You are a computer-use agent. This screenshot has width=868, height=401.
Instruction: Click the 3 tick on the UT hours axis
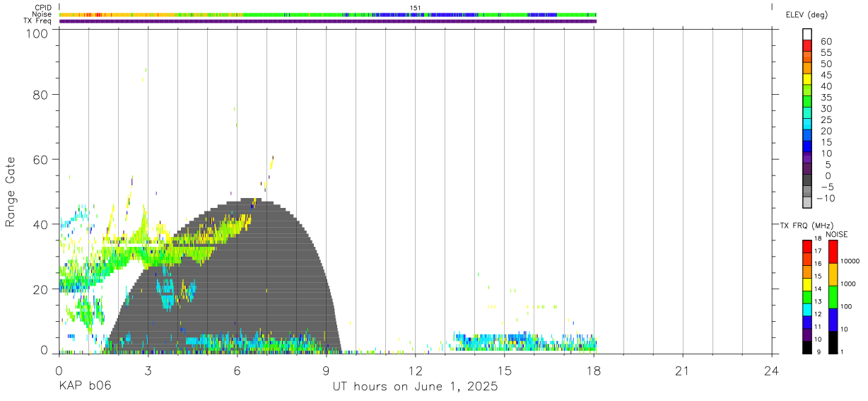click(x=148, y=370)
